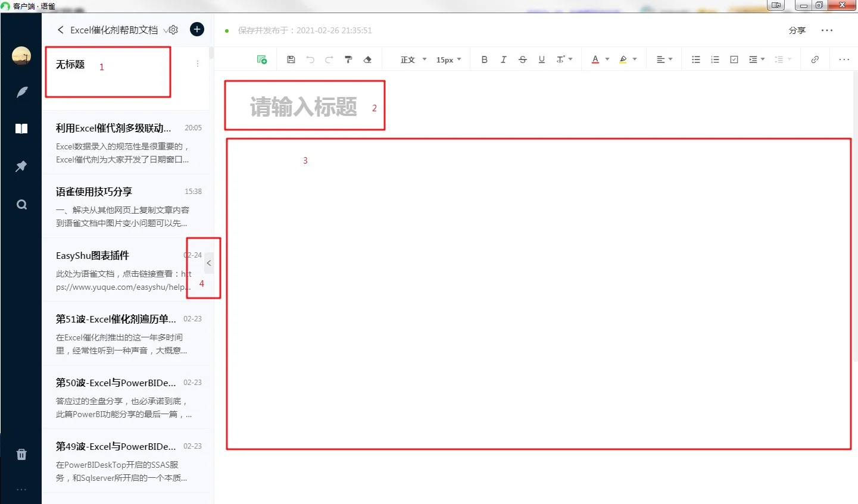Open the text alignment dropdown
The image size is (858, 504).
click(664, 60)
